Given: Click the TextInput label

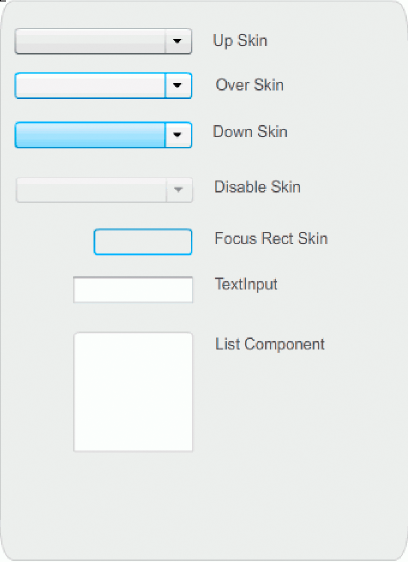Looking at the screenshot, I should [246, 285].
